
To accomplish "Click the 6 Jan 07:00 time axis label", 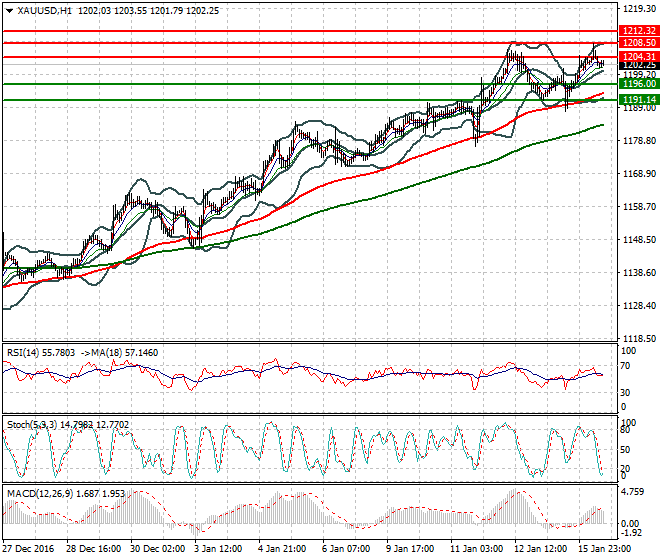I will (346, 549).
